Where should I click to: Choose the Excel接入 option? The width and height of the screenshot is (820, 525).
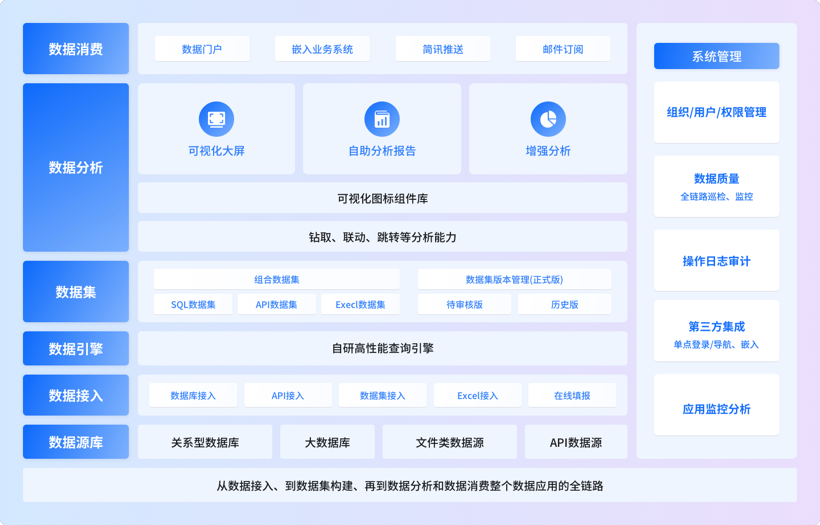coord(477,395)
